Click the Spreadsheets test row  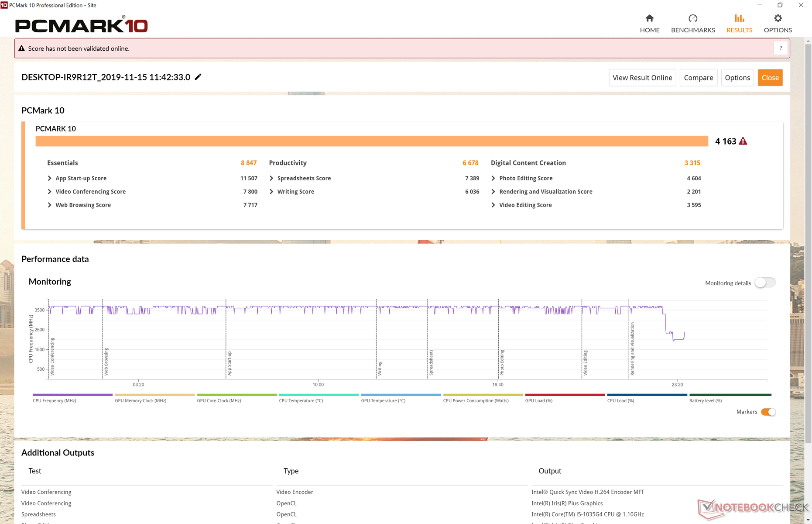[x=38, y=514]
